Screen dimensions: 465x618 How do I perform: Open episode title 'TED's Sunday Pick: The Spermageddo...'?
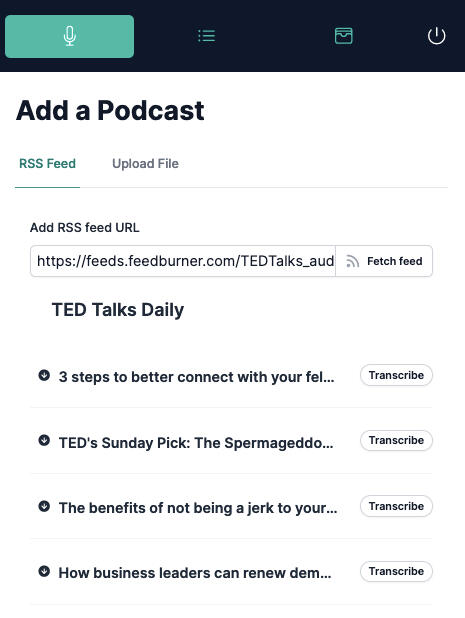196,443
